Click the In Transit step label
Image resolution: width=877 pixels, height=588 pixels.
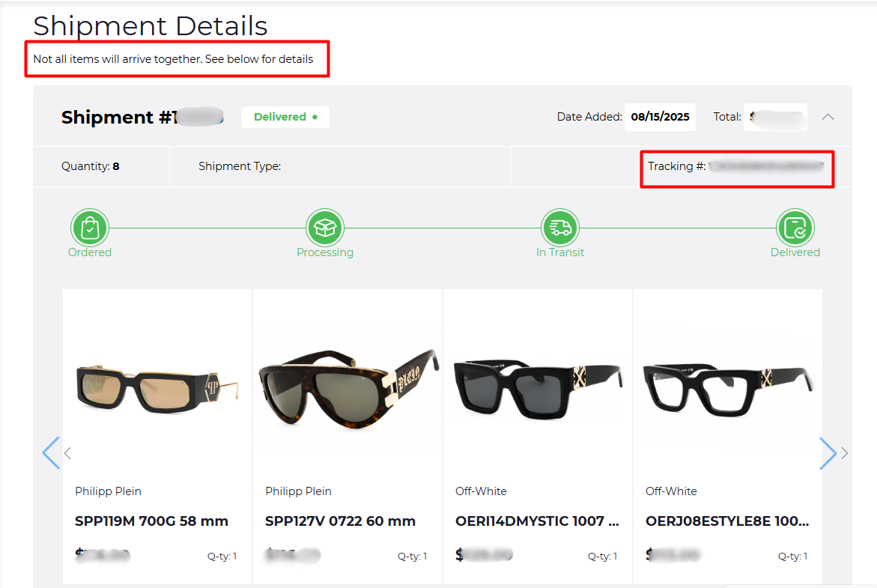pos(560,252)
